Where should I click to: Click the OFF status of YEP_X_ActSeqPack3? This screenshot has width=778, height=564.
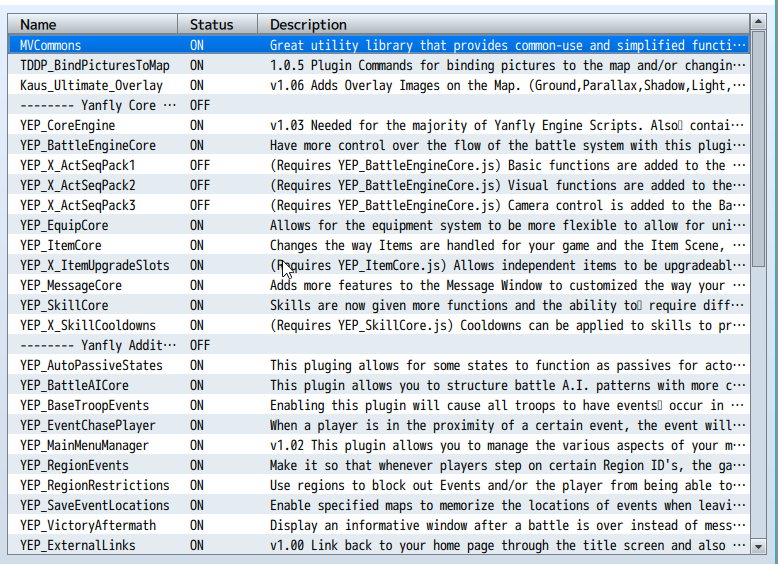(200, 205)
